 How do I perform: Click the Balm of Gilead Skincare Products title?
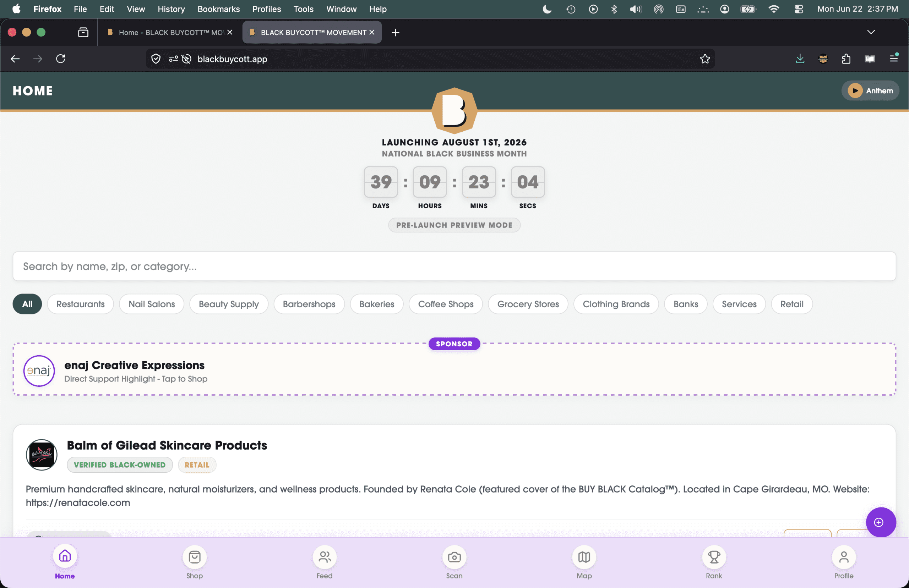tap(167, 445)
